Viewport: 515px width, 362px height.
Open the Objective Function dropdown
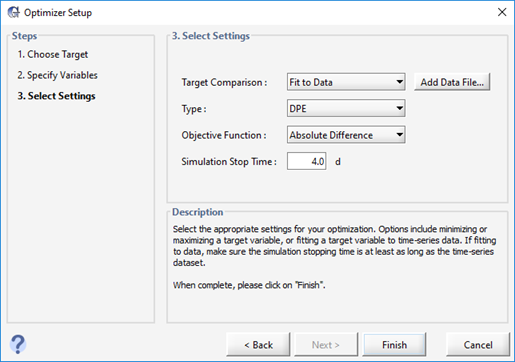point(346,135)
